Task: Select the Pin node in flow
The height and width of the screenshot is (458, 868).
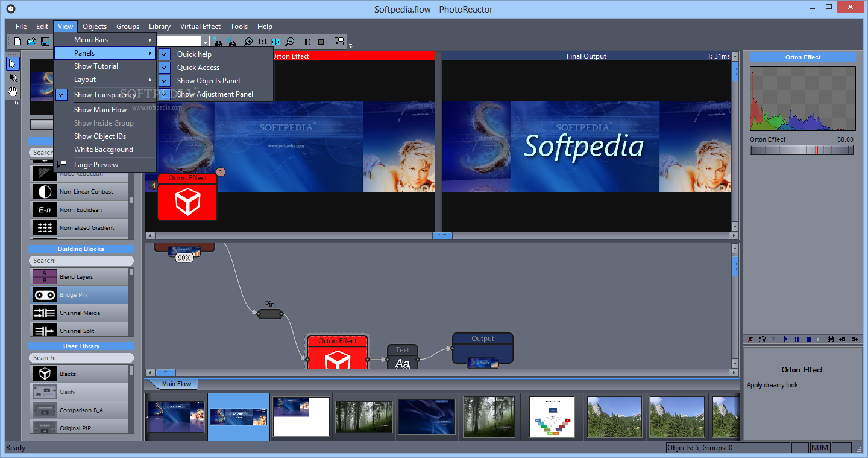Action: (x=270, y=314)
